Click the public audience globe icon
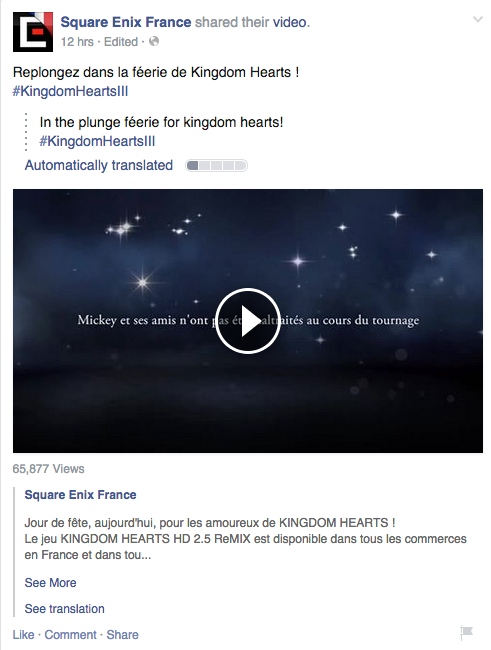This screenshot has height=650, width=491. point(154,41)
